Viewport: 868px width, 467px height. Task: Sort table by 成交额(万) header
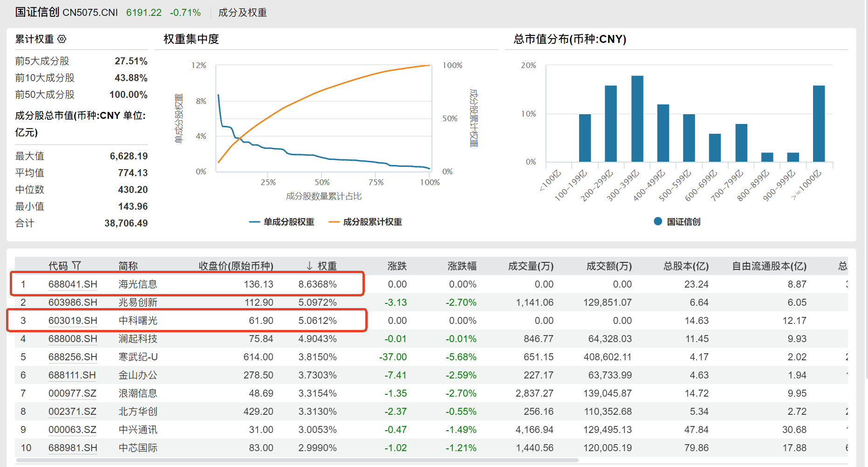[x=609, y=266]
